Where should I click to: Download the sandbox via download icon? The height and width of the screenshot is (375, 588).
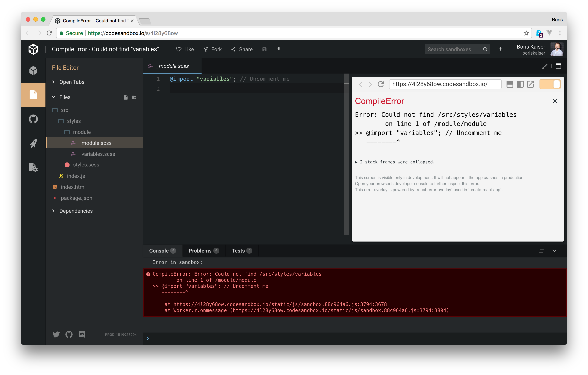[279, 49]
